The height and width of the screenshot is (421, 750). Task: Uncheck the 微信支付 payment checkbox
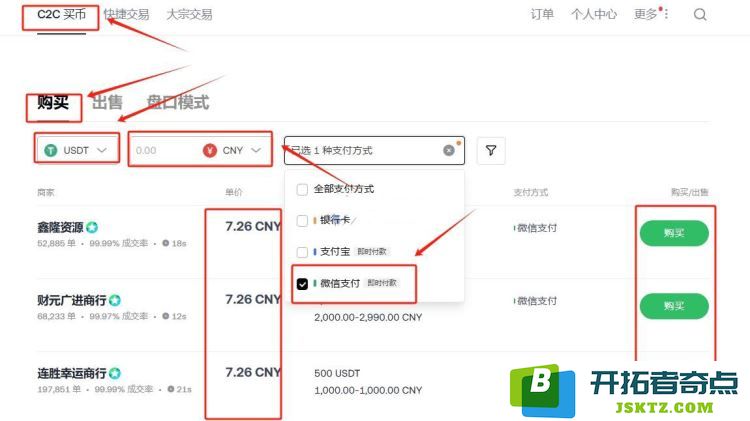pos(302,284)
